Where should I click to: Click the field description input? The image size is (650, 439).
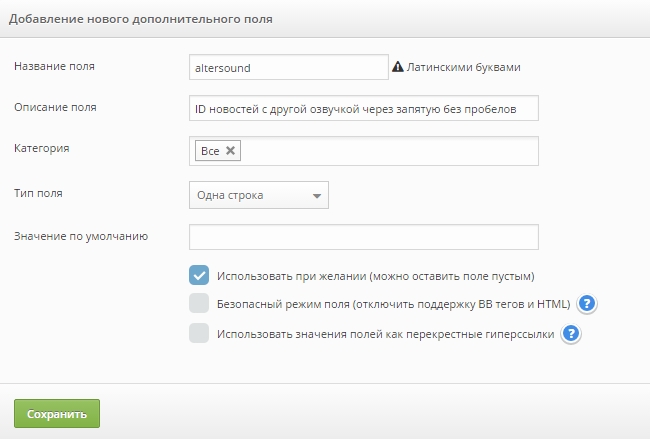(364, 108)
